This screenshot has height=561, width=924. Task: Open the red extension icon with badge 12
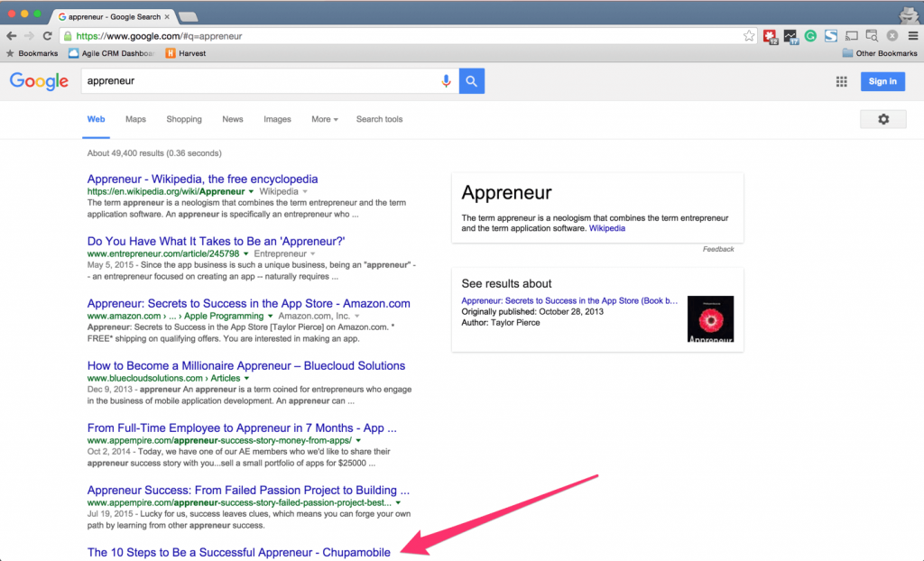[771, 37]
